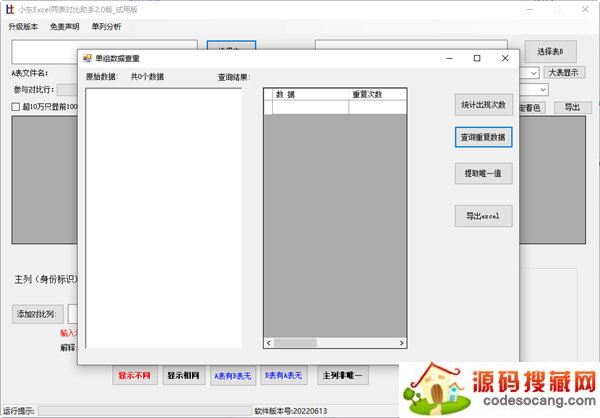Image resolution: width=600 pixels, height=418 pixels.
Task: Click the 查询重复数据 button
Action: (483, 137)
